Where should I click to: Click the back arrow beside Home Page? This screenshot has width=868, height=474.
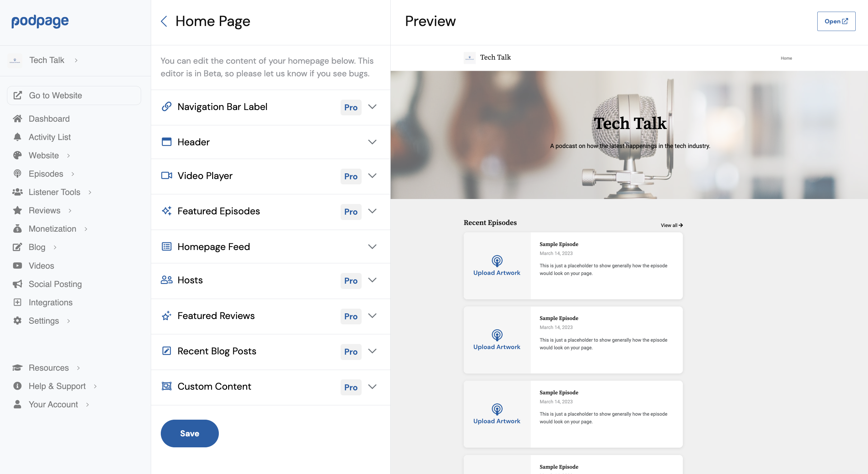click(164, 22)
